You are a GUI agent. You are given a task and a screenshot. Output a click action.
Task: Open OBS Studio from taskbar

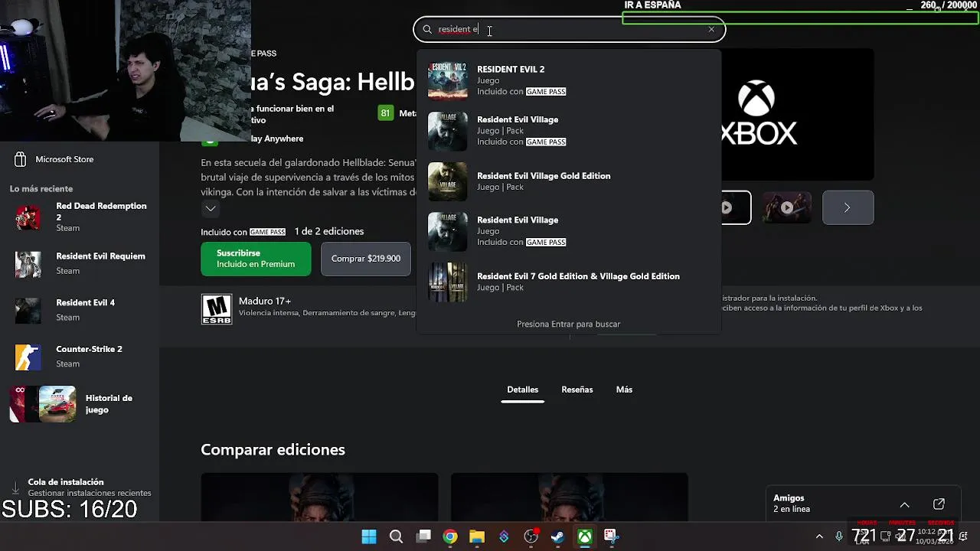coord(531,536)
